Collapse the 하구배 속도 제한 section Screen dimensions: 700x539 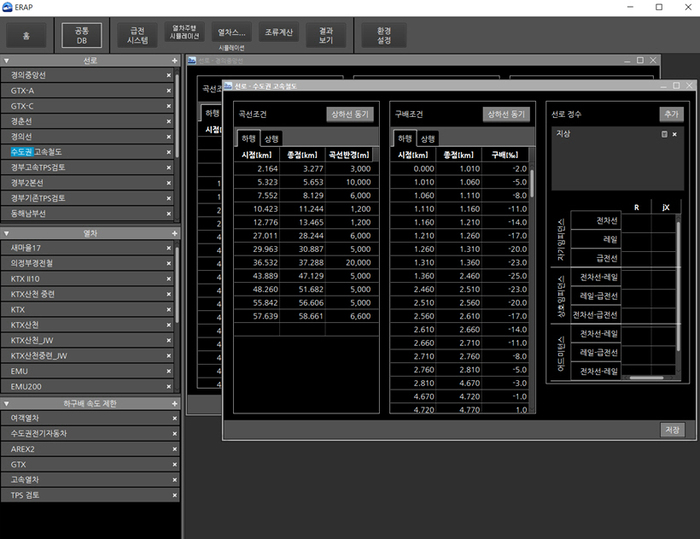[x=7, y=403]
